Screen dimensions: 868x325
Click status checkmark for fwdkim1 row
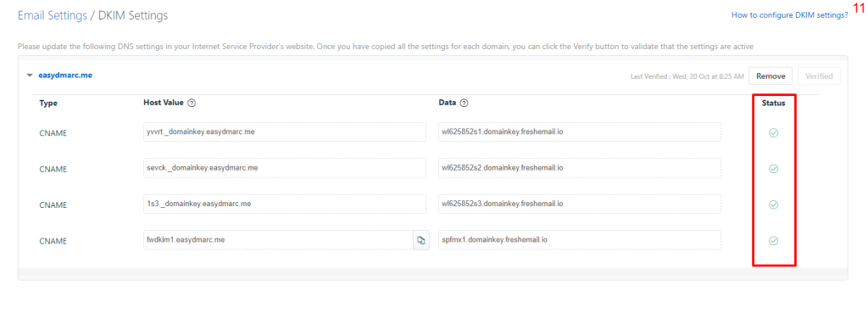774,241
